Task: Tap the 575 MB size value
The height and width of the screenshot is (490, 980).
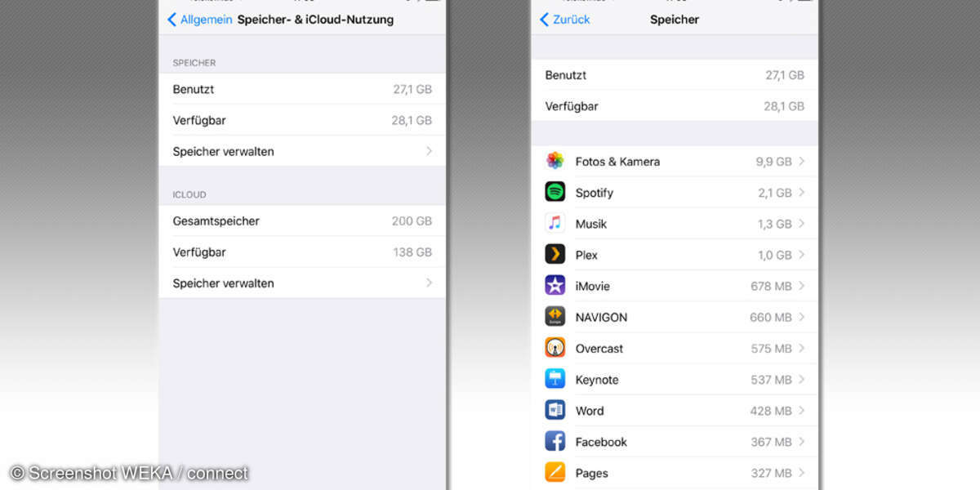Action: click(x=771, y=348)
